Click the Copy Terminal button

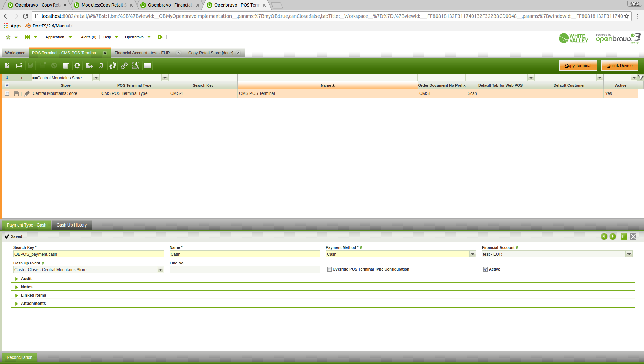578,66
